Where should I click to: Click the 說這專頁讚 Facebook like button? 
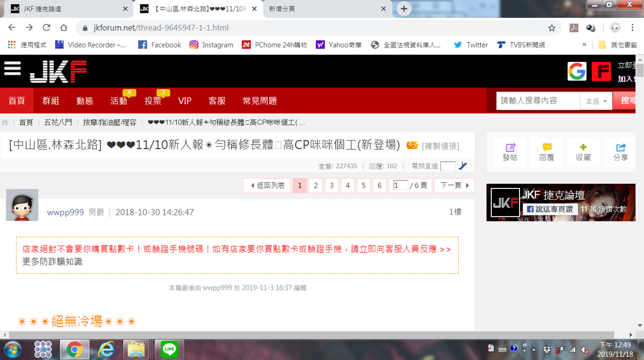click(550, 209)
